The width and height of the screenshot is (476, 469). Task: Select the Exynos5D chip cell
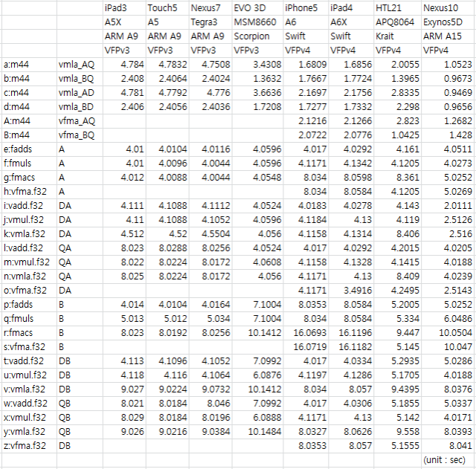[448, 22]
